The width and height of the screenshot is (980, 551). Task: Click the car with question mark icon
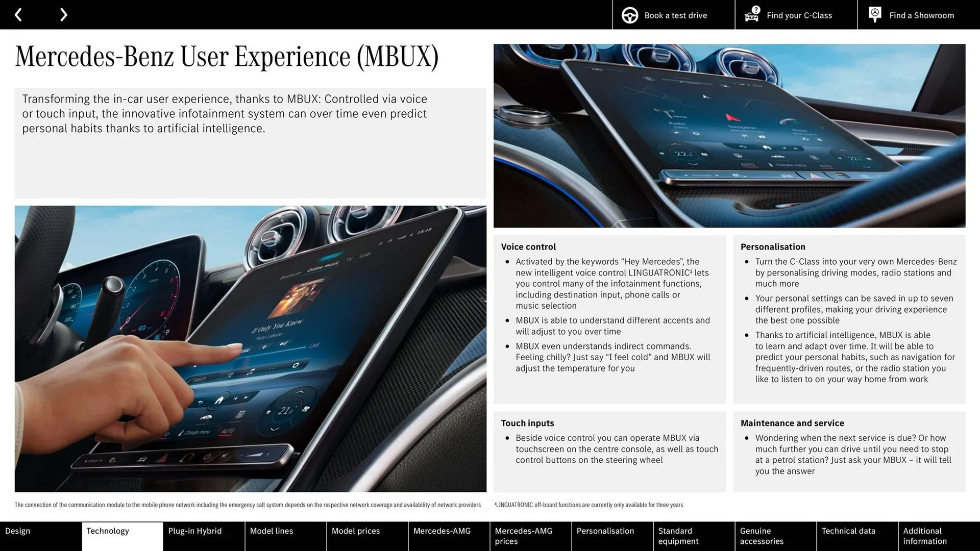click(x=751, y=15)
